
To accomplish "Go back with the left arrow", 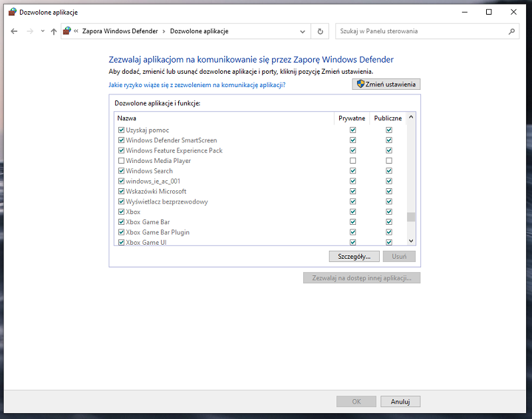I will [14, 31].
